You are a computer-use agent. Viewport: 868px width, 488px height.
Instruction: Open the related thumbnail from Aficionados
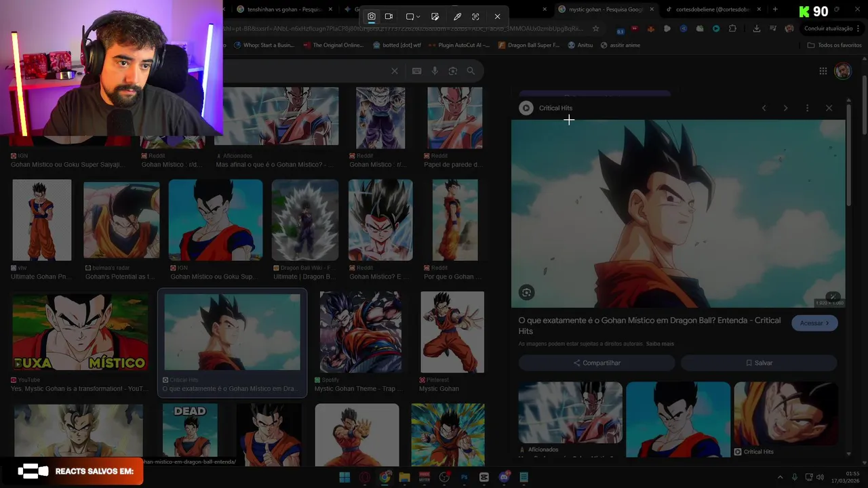[570, 412]
